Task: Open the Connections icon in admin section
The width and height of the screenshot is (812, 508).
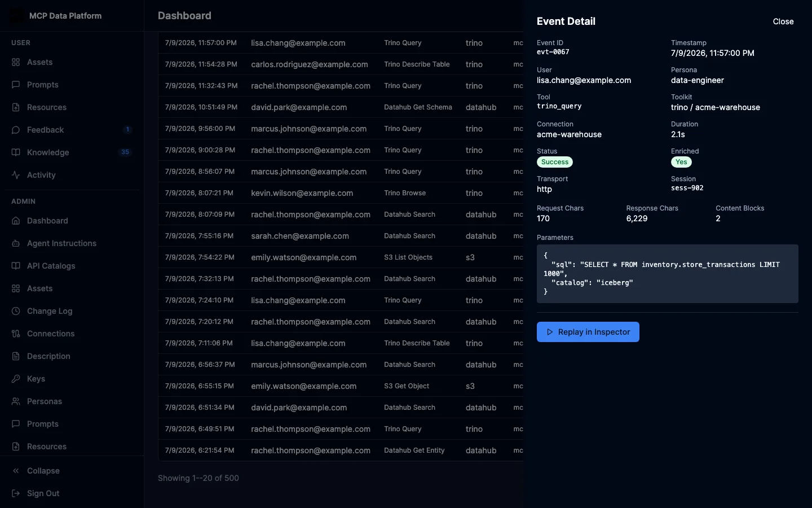Action: tap(16, 334)
